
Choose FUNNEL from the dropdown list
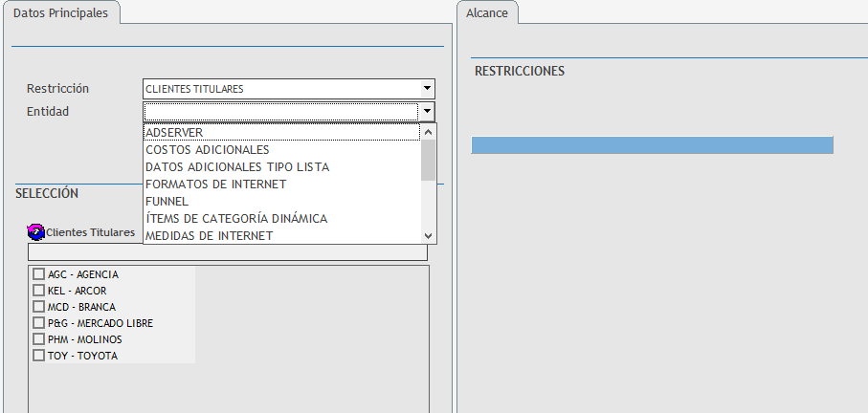281,202
